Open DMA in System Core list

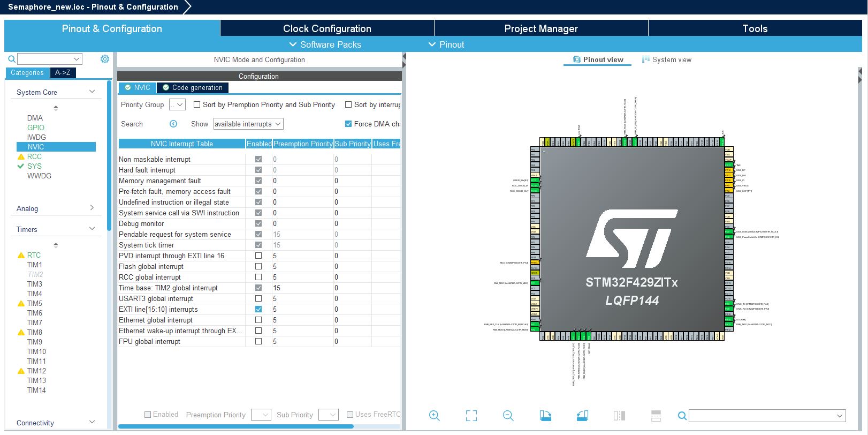(35, 118)
